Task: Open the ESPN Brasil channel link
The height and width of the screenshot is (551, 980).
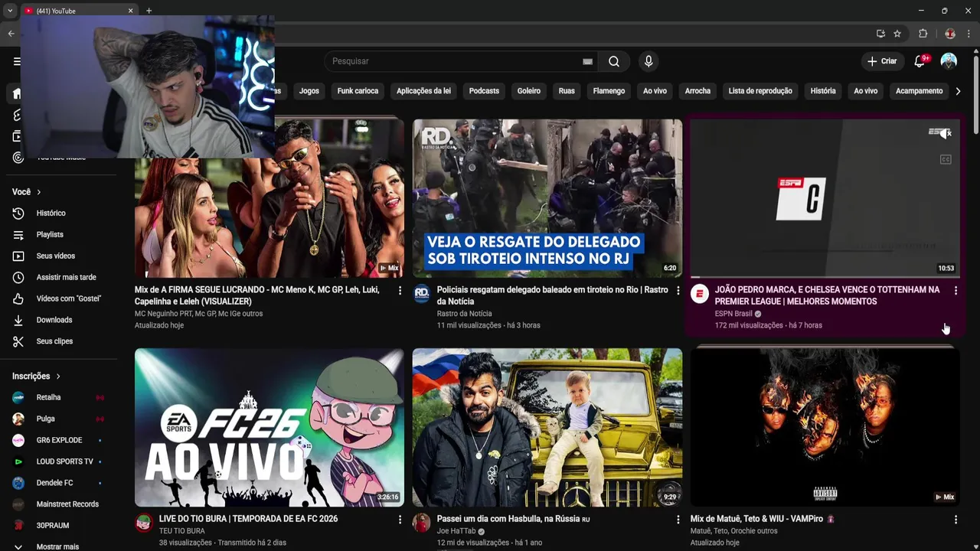Action: pos(733,314)
